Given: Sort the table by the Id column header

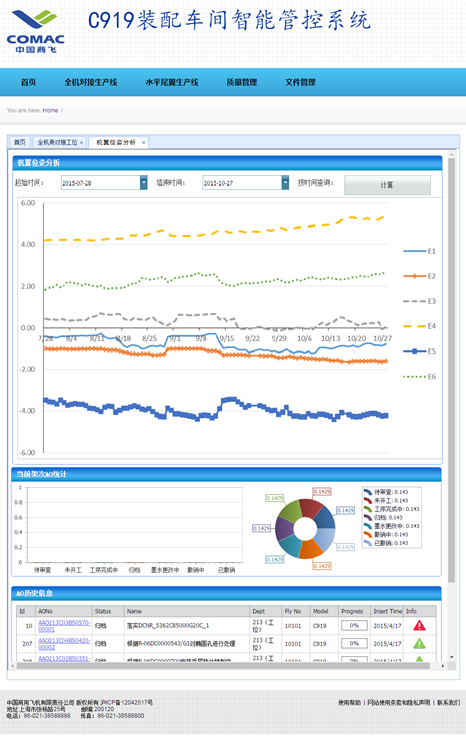Looking at the screenshot, I should point(26,611).
